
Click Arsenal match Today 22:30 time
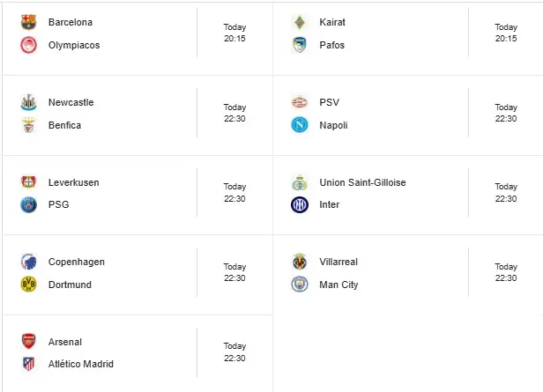pyautogui.click(x=234, y=352)
